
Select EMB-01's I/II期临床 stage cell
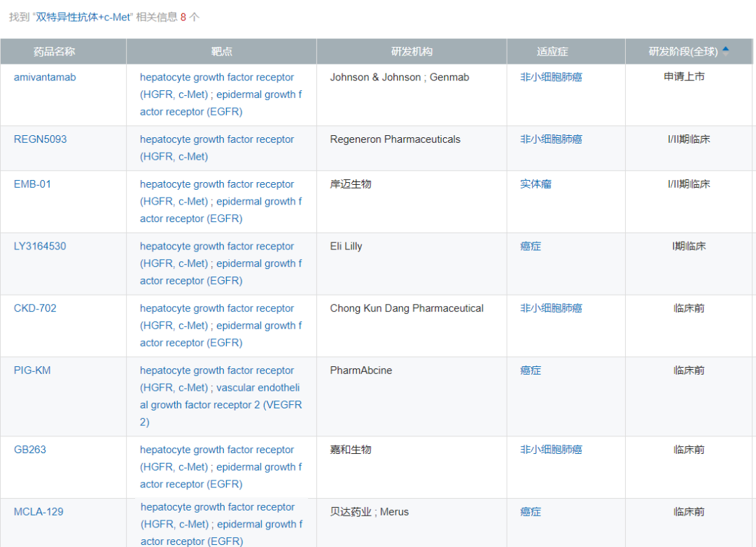click(x=689, y=202)
